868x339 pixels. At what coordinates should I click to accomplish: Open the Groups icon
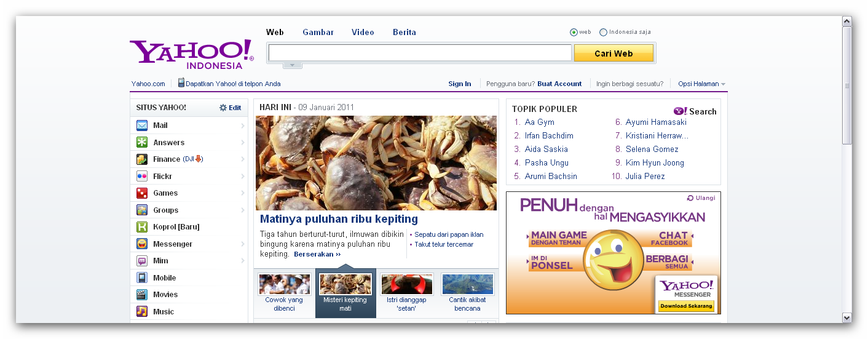click(x=142, y=210)
